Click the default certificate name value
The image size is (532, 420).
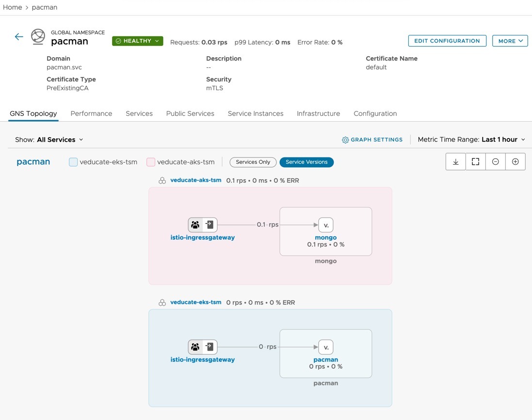[376, 67]
